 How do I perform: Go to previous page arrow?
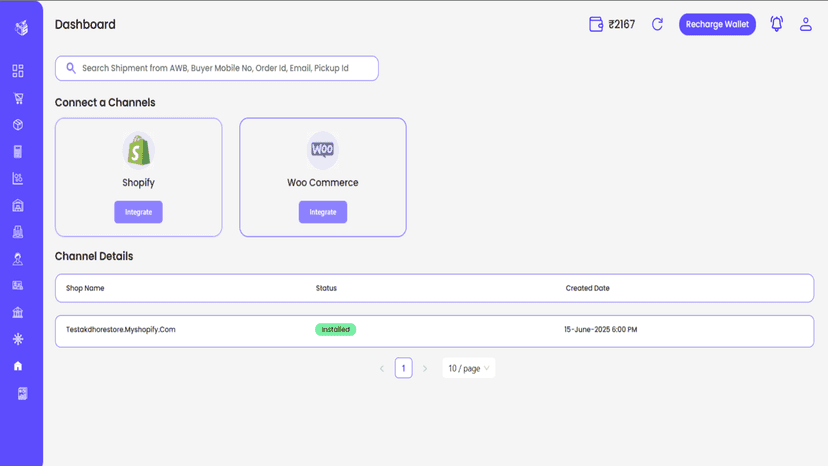click(382, 368)
